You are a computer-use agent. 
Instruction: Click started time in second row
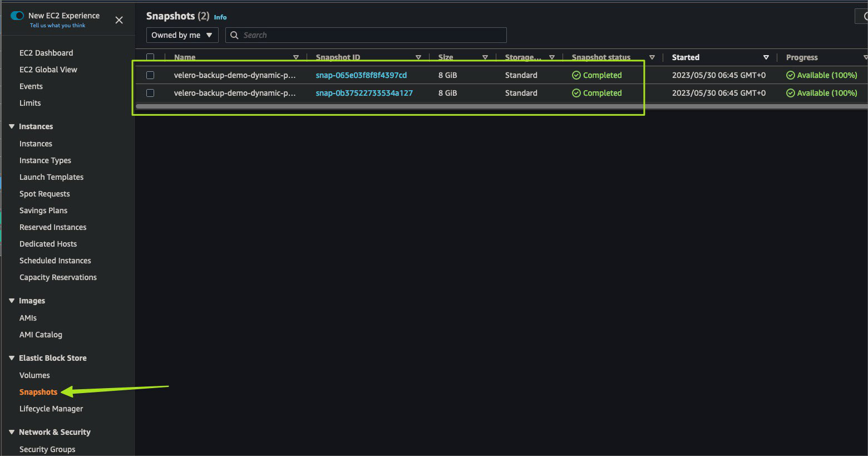(x=719, y=93)
